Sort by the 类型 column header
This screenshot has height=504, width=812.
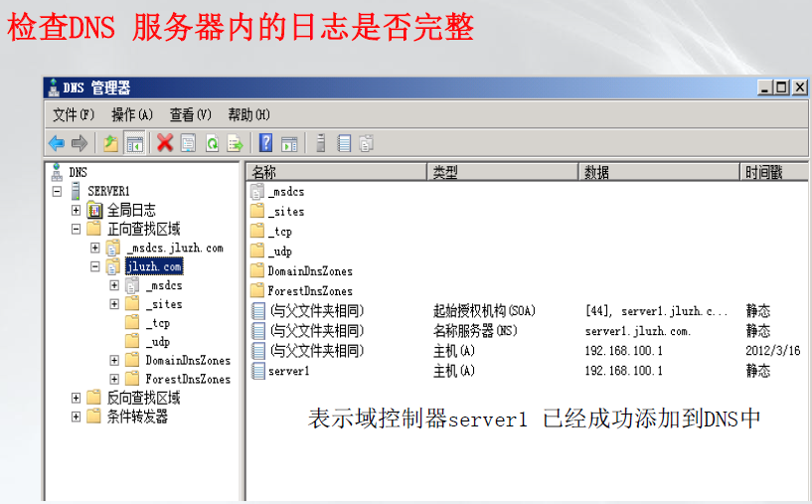[x=502, y=172]
